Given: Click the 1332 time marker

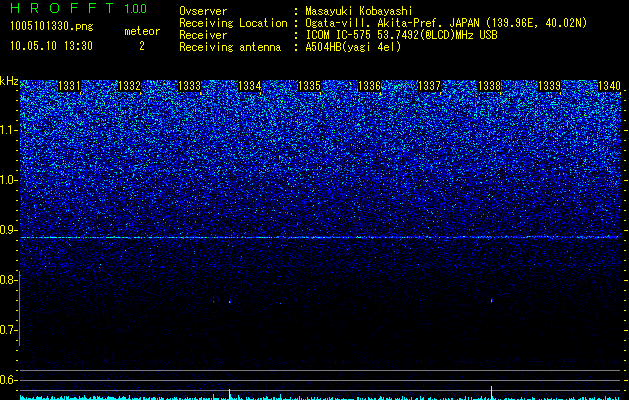Looking at the screenshot, I should (130, 86).
